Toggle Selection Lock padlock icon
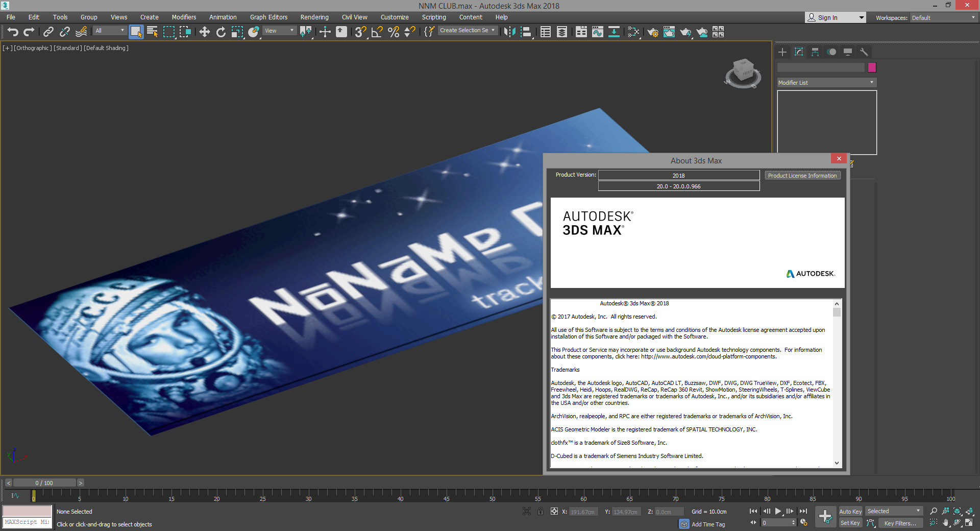This screenshot has height=531, width=980. [541, 511]
